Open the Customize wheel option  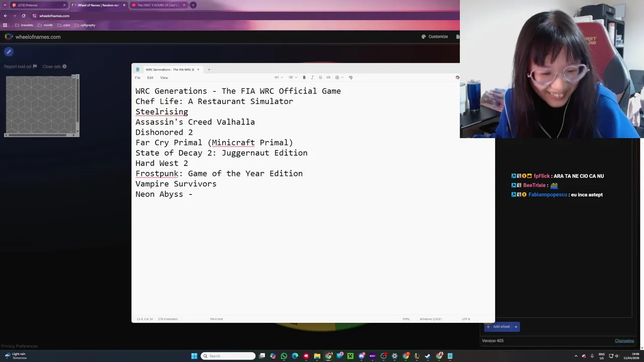435,37
